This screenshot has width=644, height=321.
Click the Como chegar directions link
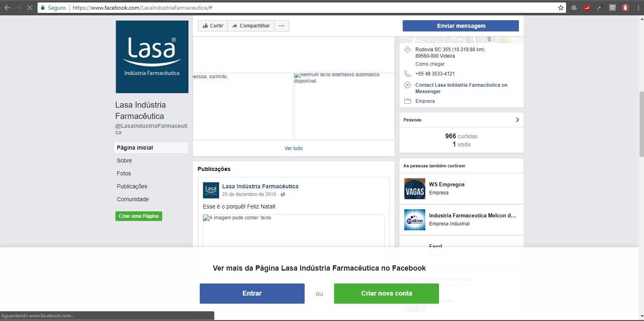pos(430,64)
